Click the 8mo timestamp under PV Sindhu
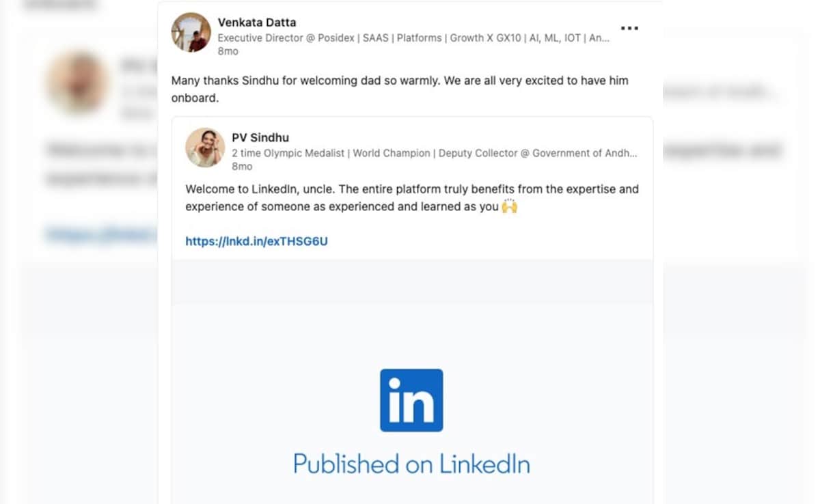Screen dimensions: 820x504 [242, 167]
